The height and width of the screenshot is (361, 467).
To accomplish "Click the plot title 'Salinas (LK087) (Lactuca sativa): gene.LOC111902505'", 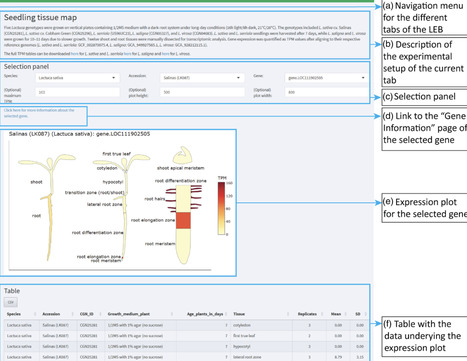I will [x=79, y=134].
